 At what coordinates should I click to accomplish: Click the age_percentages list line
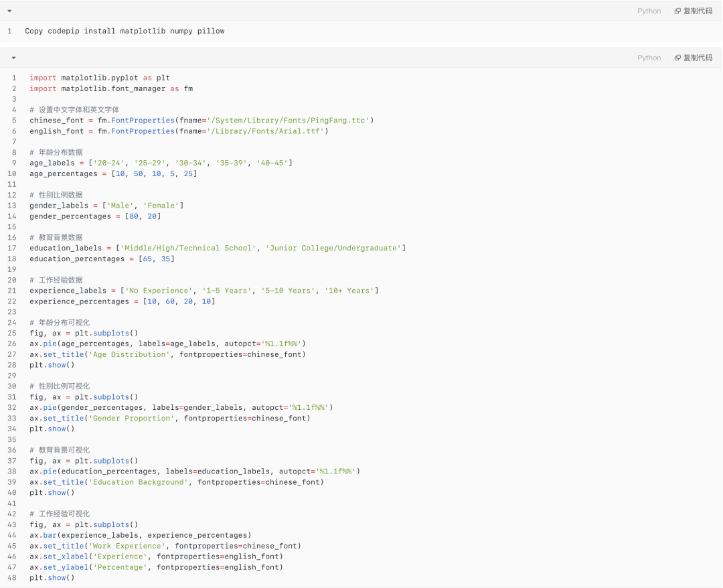(x=113, y=174)
